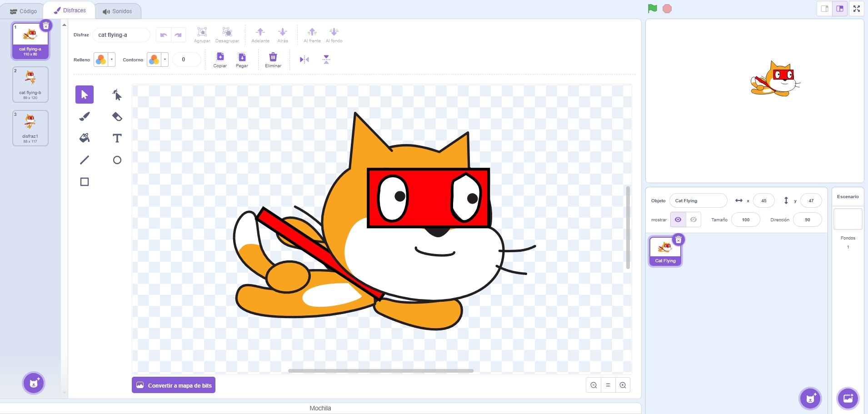Select the Eraser tool
This screenshot has width=868, height=414.
click(117, 116)
